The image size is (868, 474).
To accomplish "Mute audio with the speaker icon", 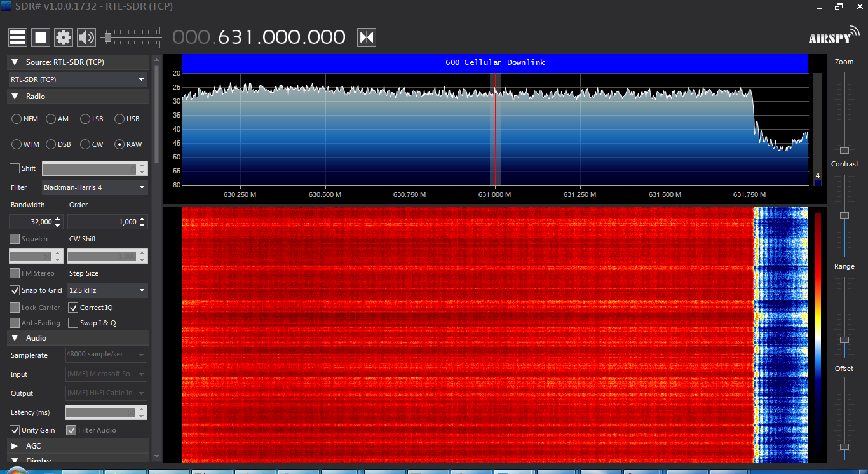I will [86, 37].
